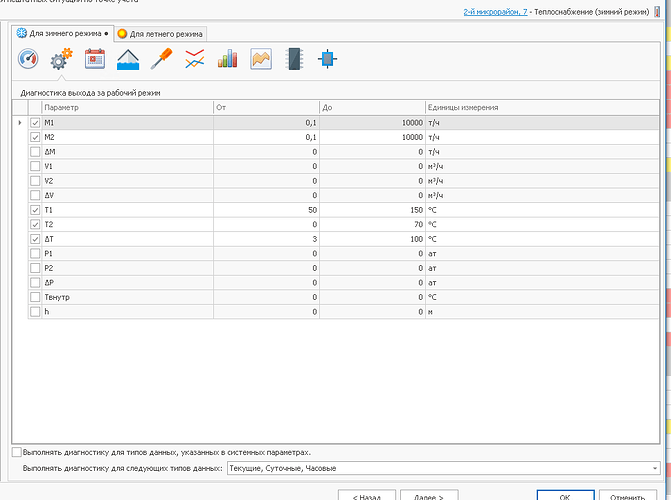Viewport: 671px width, 500px height.
Task: Disable the T2 parameter checkbox
Action: 35,225
